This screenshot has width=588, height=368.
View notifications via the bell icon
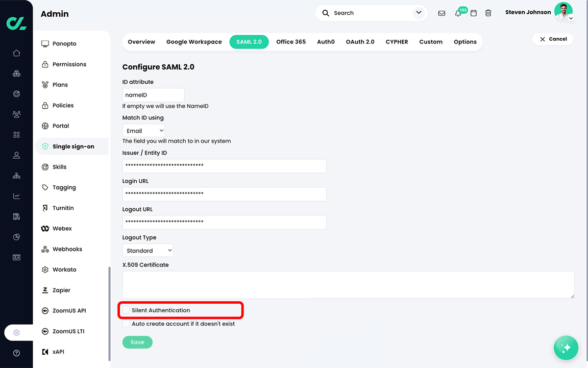click(457, 13)
